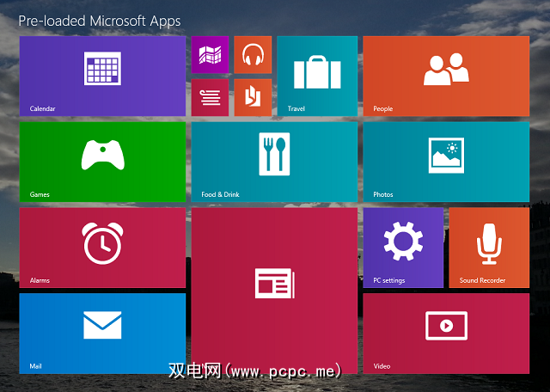
Task: Open the Alarms clock tile
Action: pyautogui.click(x=102, y=248)
